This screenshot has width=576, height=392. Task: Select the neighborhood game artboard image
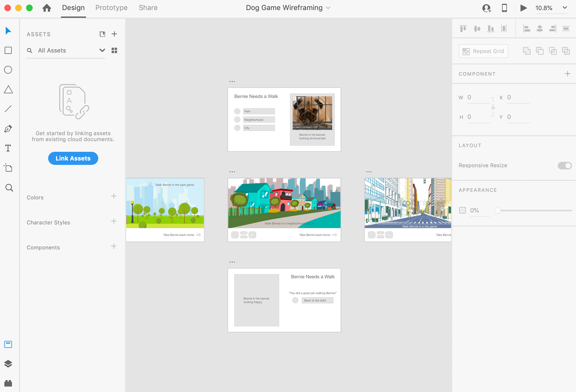pos(284,203)
